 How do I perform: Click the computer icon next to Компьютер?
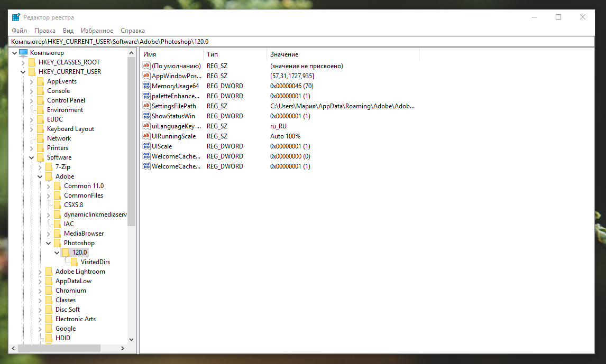(x=24, y=52)
